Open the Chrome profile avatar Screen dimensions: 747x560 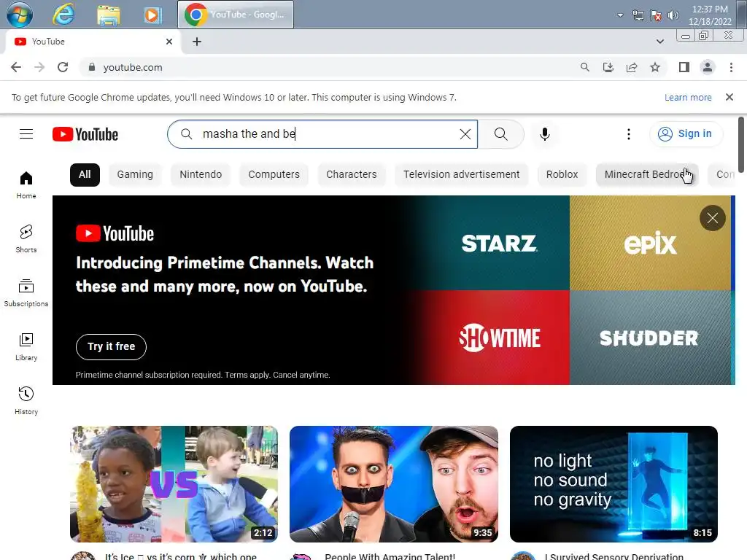tap(708, 67)
